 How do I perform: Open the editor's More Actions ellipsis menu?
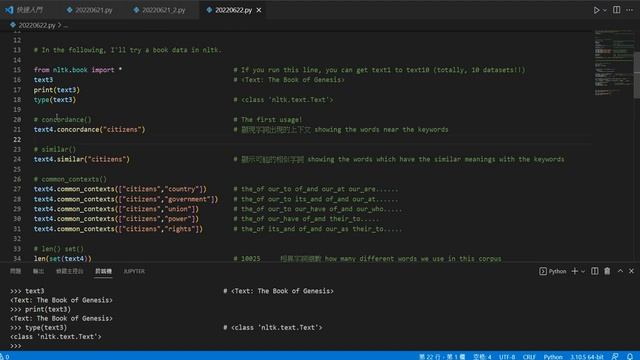(629, 10)
